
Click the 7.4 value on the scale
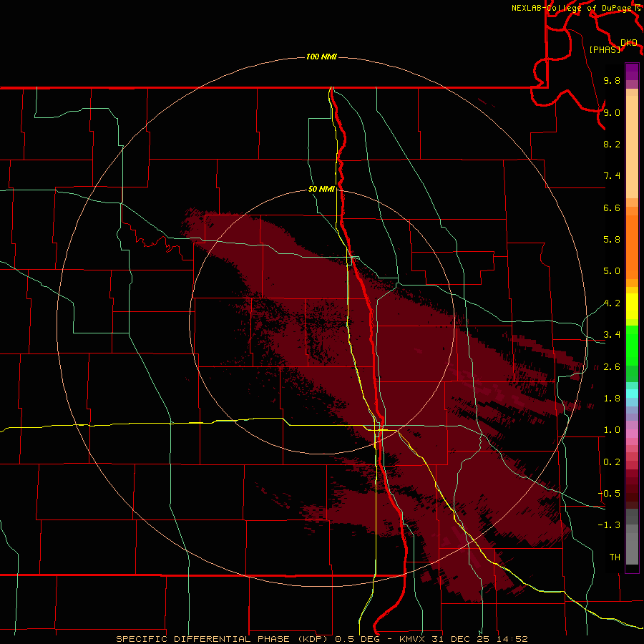(x=612, y=176)
